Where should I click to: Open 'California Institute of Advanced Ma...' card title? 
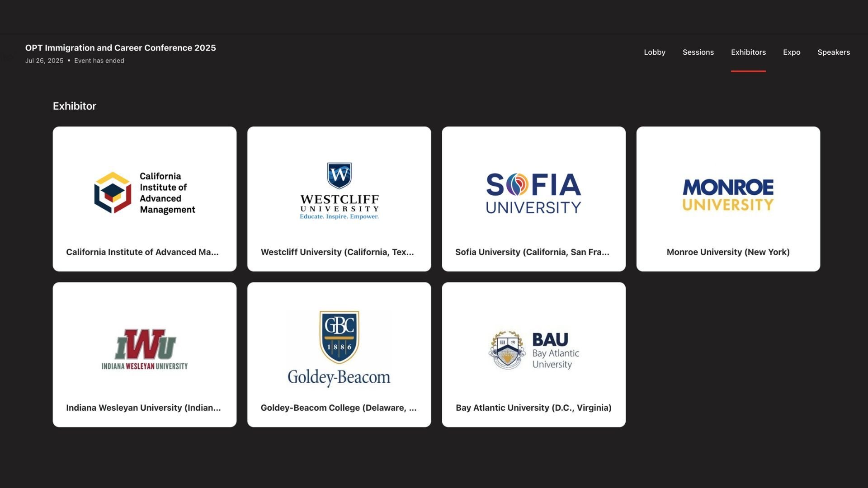click(x=142, y=252)
